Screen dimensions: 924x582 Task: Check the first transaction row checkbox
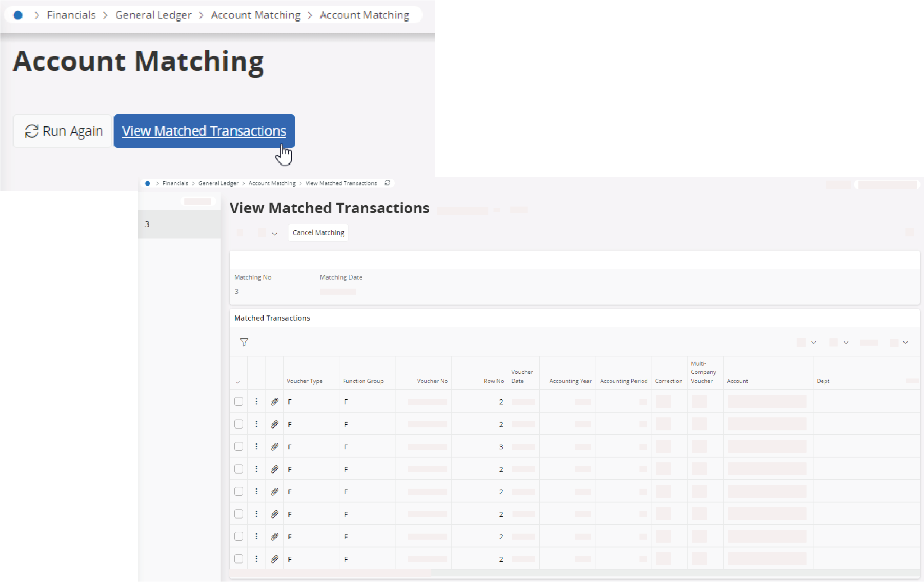pos(238,401)
